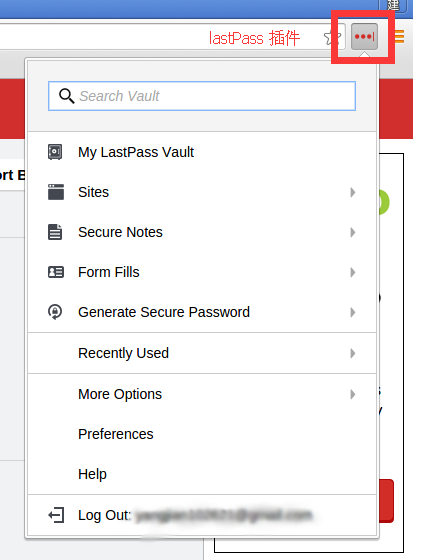The height and width of the screenshot is (560, 421).
Task: Click the Form Fills ID card icon
Action: [56, 272]
